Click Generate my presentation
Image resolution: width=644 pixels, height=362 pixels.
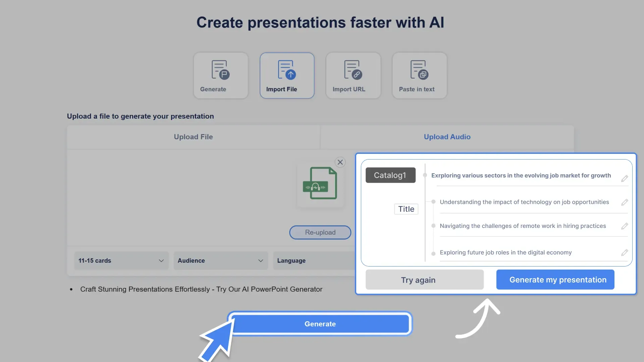click(555, 280)
